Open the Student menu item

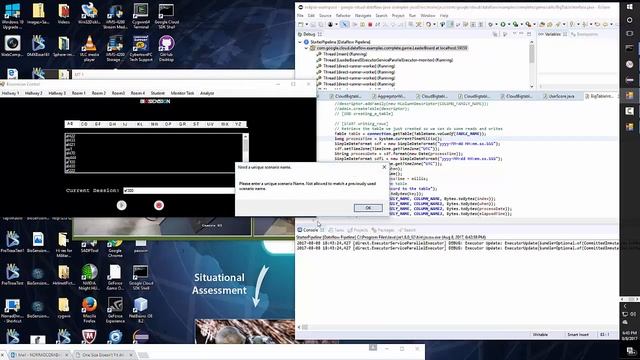[x=158, y=93]
